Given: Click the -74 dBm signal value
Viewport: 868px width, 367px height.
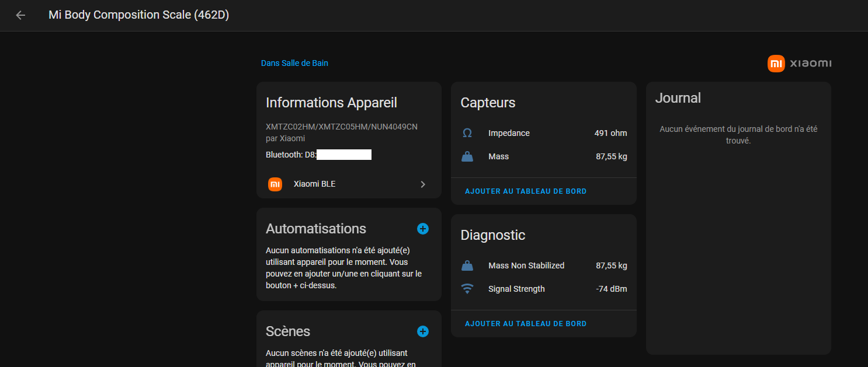Looking at the screenshot, I should 612,289.
